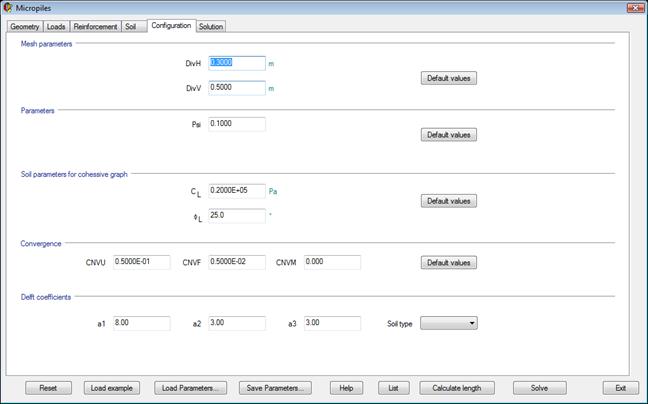The image size is (648, 404).
Task: Go to the Reinforcement tab
Action: [95, 26]
